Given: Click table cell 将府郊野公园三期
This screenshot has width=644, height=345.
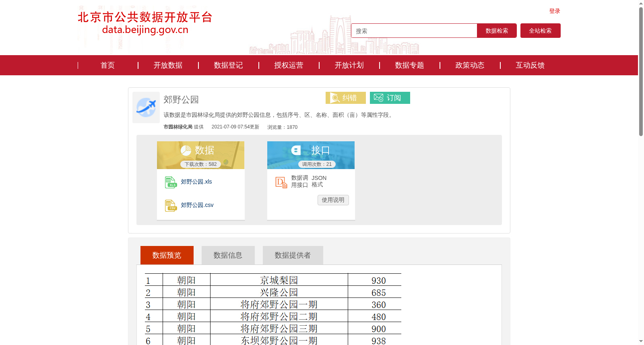Looking at the screenshot, I should (x=279, y=328).
